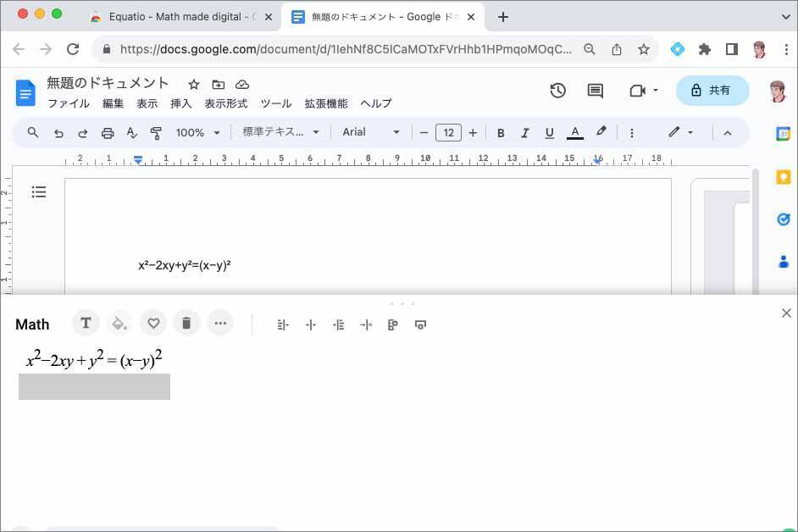
Task: Toggle underline formatting
Action: tap(549, 133)
